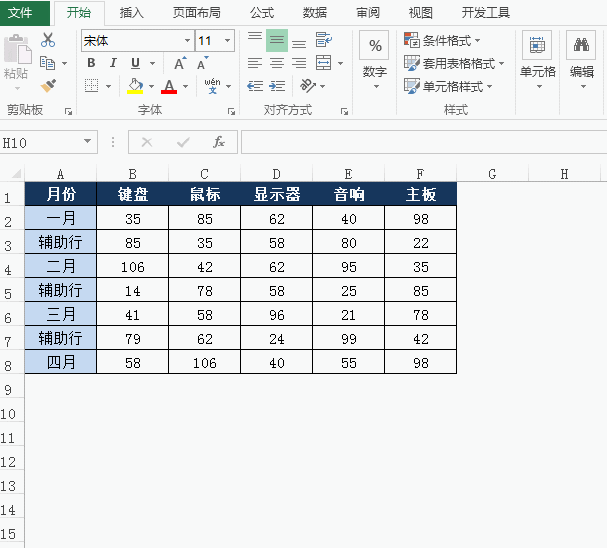Screen dimensions: 607x548
Task: Open alignment group dialog launcher
Action: pyautogui.click(x=344, y=112)
